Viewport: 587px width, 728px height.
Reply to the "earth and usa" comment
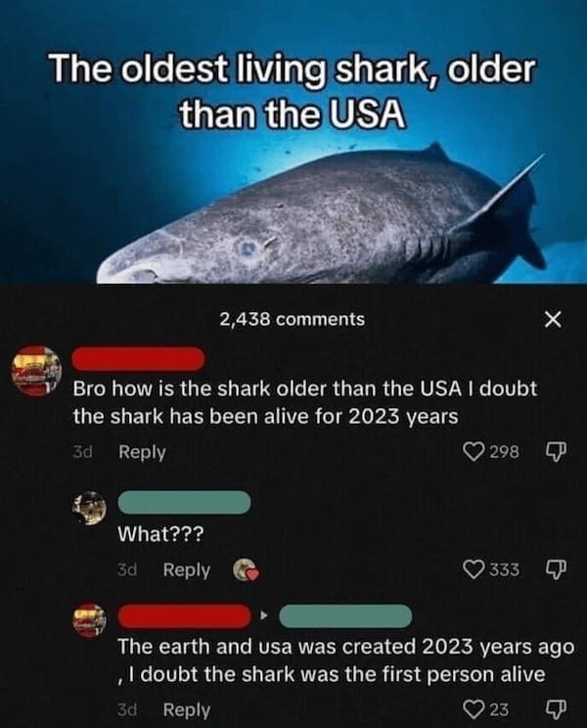click(x=187, y=709)
